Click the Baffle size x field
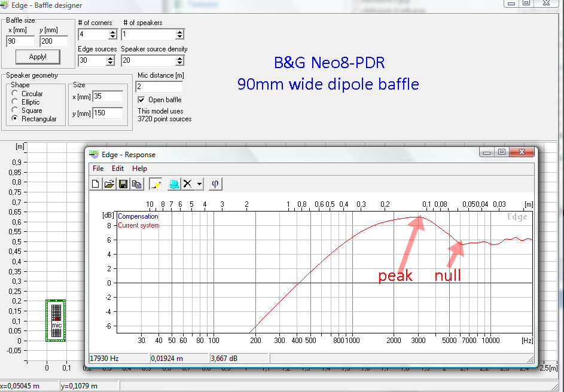 (x=20, y=41)
